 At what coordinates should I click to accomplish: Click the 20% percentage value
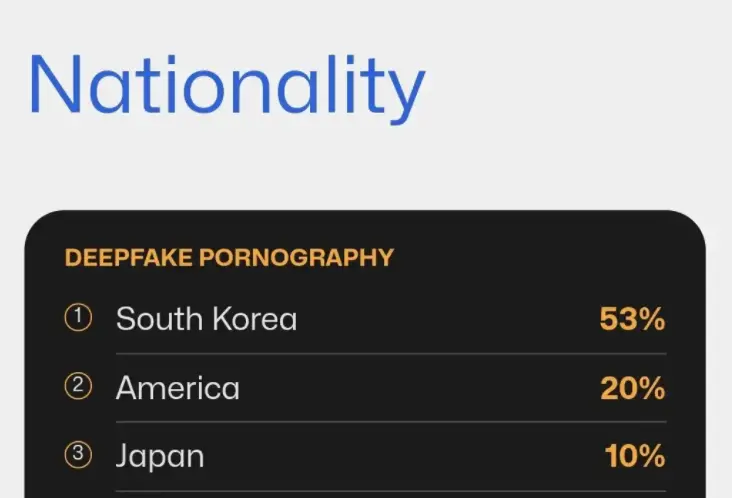632,388
